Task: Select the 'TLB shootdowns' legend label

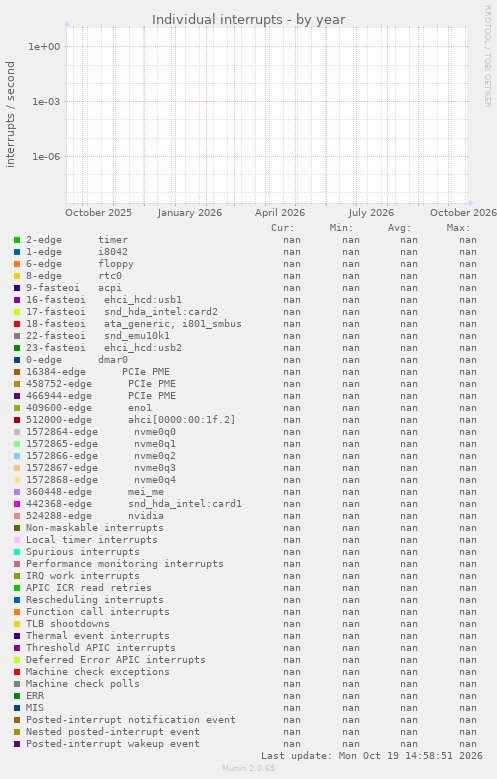Action: 68,623
